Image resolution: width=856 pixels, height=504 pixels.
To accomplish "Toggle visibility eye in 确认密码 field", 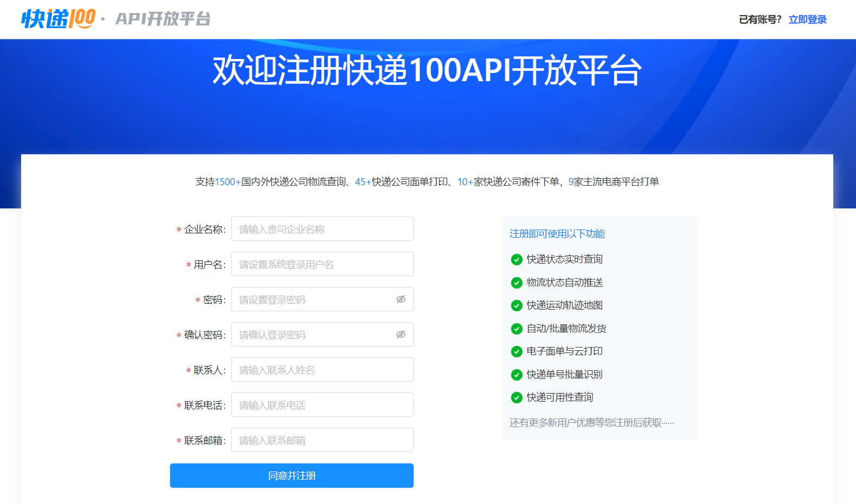I will coord(401,335).
